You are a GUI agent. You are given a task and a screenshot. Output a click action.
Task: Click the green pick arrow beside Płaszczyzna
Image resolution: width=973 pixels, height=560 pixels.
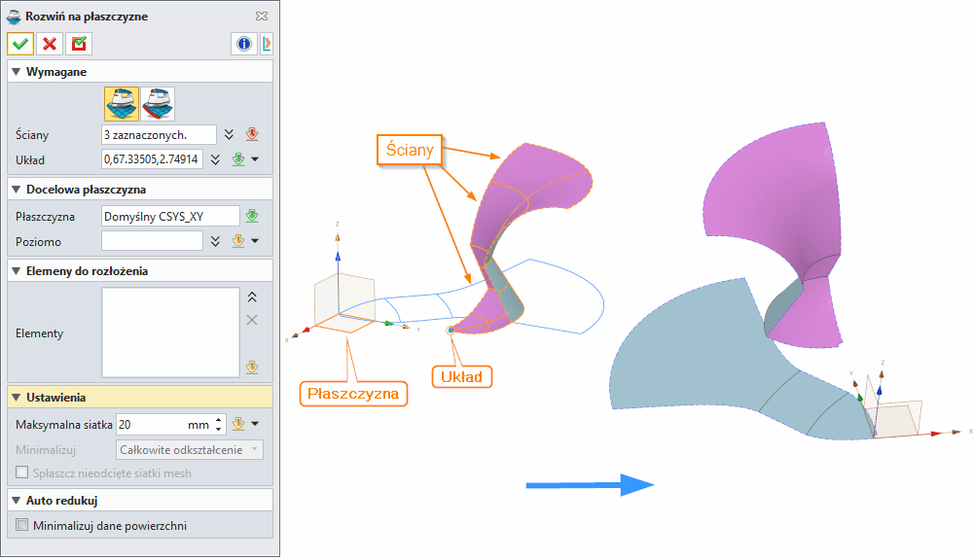point(251,216)
